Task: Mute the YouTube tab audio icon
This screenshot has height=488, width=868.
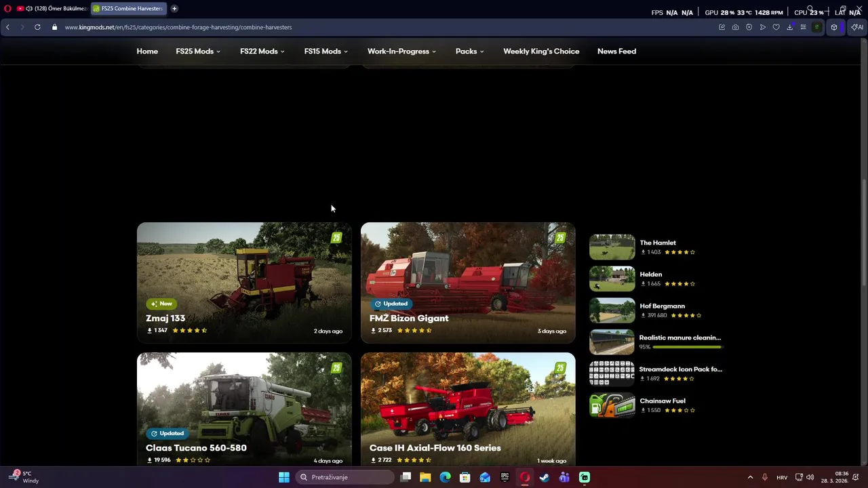Action: 28,9
